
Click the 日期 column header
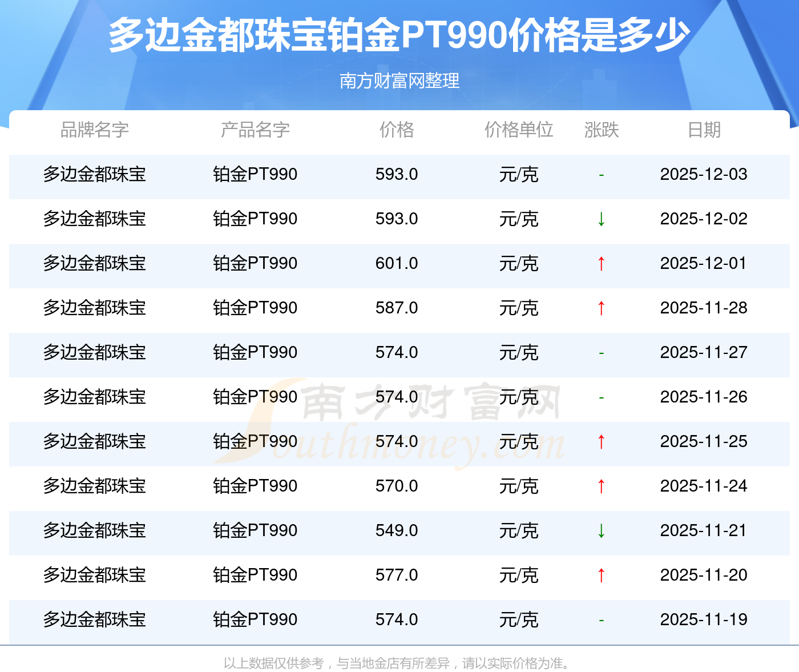(x=704, y=130)
